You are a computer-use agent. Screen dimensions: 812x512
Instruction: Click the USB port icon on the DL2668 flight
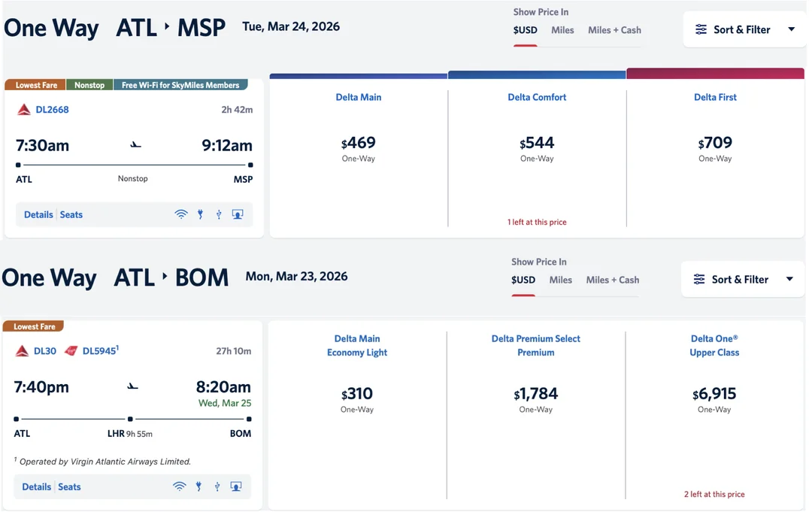(219, 214)
